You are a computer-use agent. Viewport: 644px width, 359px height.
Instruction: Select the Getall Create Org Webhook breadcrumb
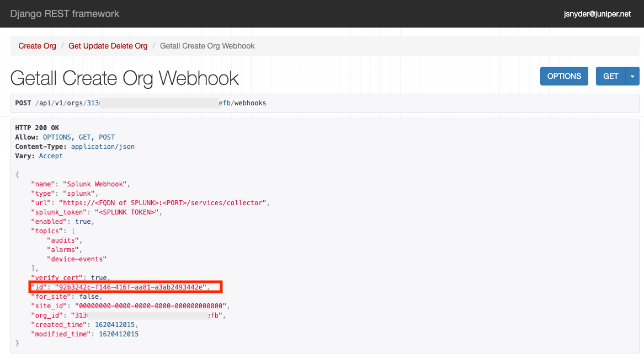pos(207,46)
